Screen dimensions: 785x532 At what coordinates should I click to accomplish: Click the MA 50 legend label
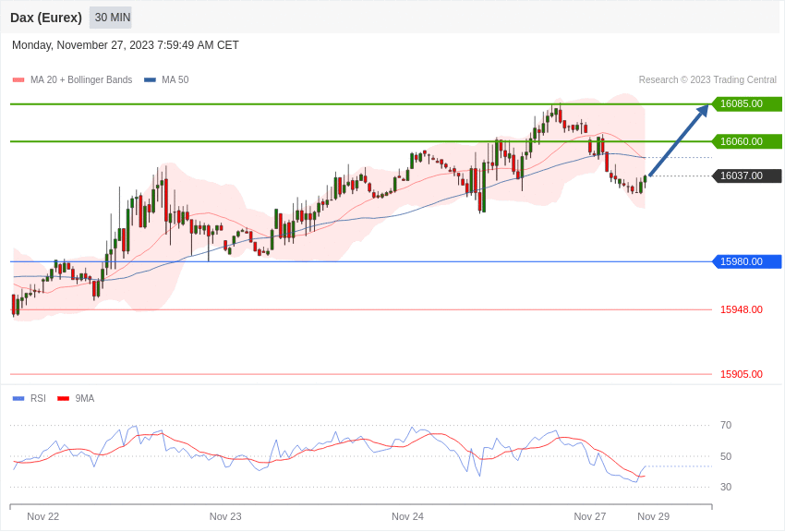click(x=175, y=79)
